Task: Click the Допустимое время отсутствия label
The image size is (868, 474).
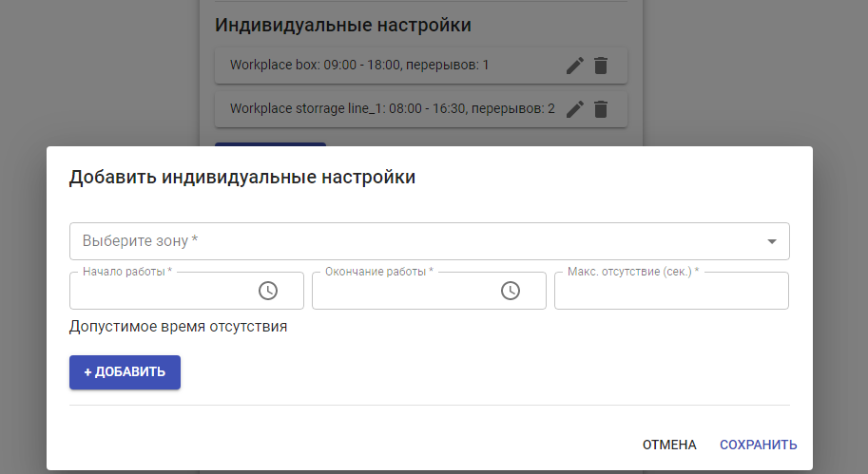Action: [178, 327]
